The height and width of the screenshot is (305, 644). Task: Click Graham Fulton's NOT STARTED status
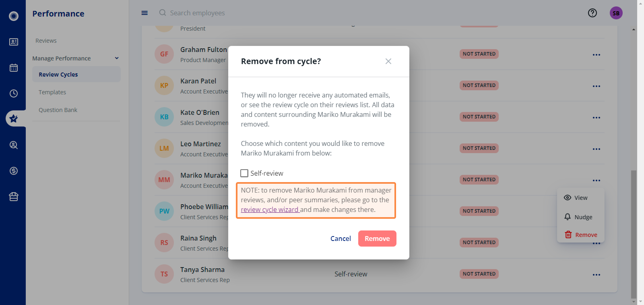click(x=479, y=54)
